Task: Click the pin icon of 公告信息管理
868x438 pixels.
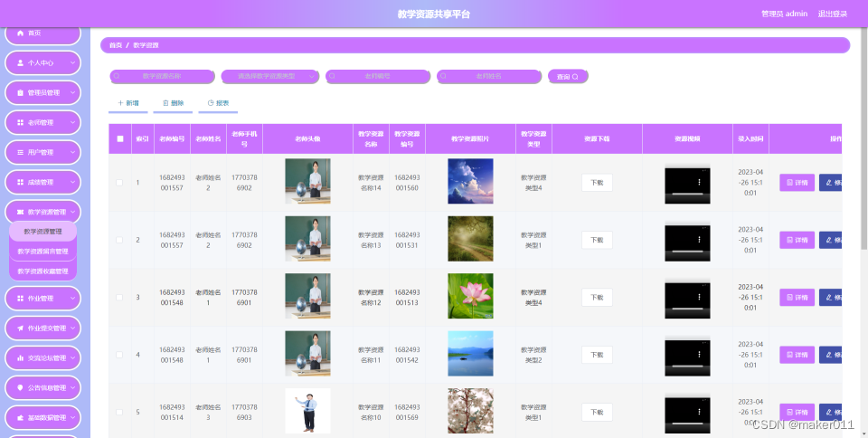Action: [x=21, y=387]
